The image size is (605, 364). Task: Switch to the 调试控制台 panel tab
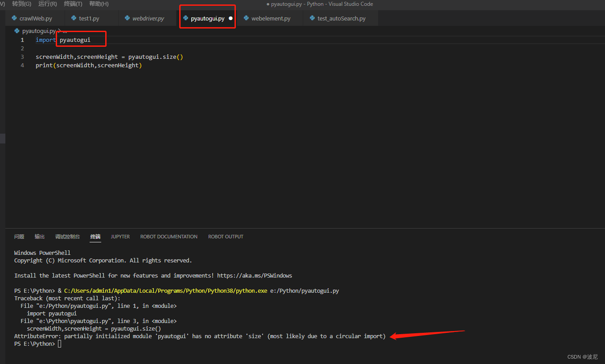tap(67, 237)
